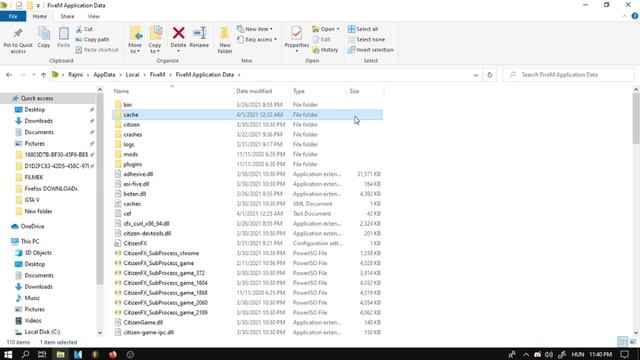
Task: Refresh the current folder
Action: tap(490, 75)
